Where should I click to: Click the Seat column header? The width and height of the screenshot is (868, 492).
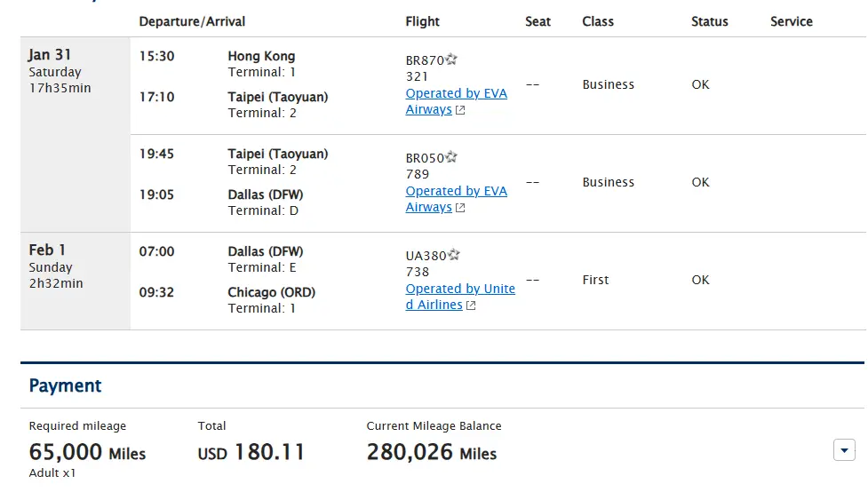(538, 21)
